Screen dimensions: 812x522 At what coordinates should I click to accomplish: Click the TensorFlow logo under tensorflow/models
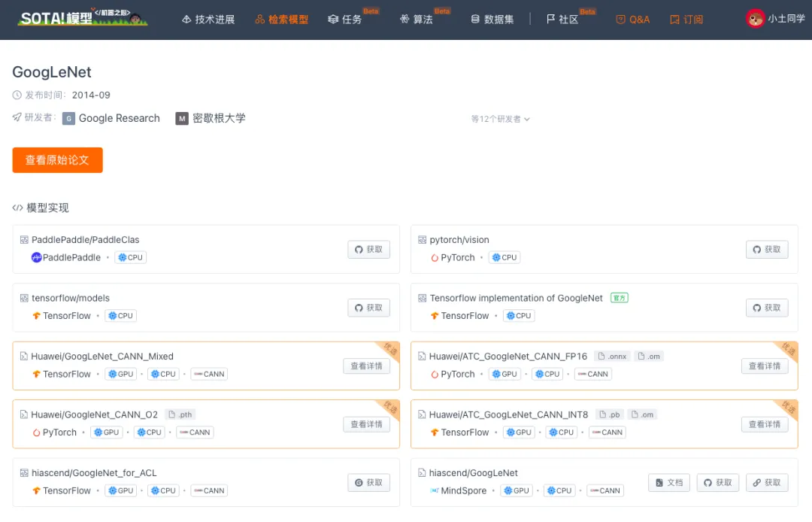pos(36,316)
